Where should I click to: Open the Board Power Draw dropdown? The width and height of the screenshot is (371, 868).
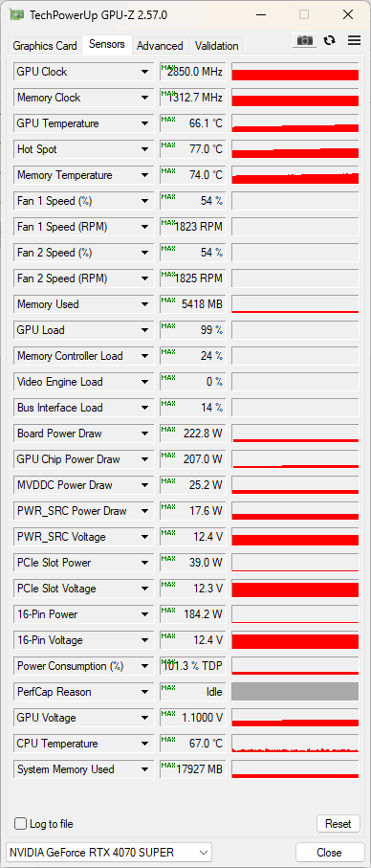tap(144, 434)
